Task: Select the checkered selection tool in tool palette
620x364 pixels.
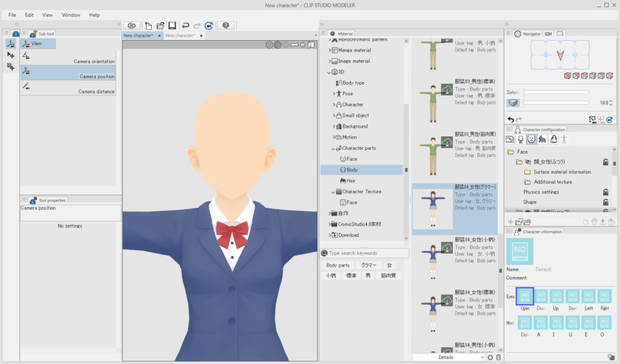Action: click(x=11, y=66)
